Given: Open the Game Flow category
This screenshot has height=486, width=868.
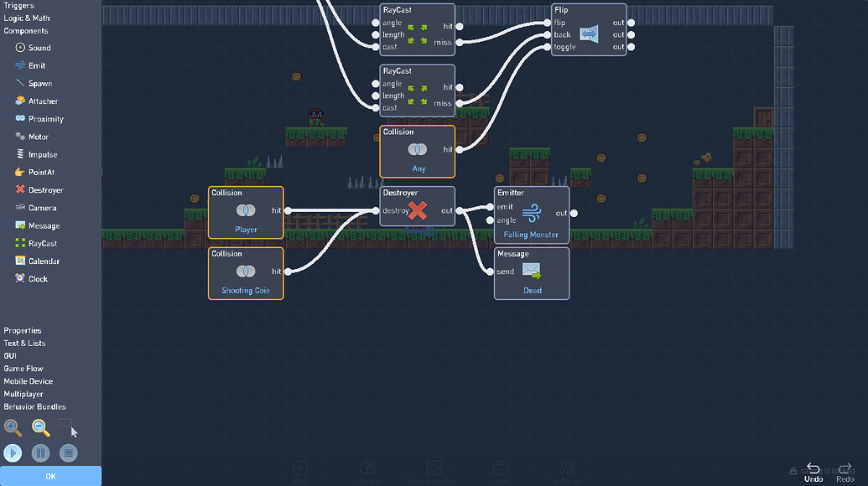Looking at the screenshot, I should 23,369.
